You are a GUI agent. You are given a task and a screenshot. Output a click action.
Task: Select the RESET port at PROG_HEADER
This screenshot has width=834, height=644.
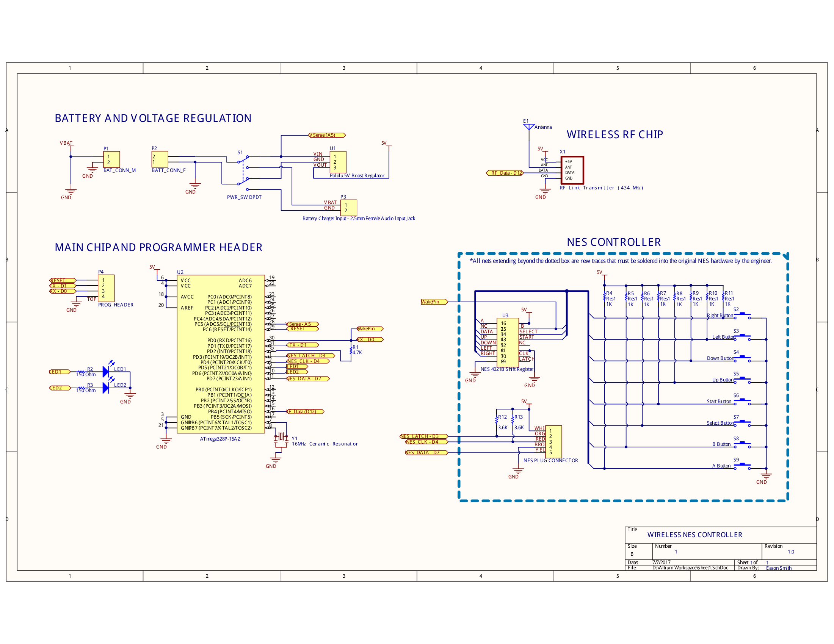(63, 280)
